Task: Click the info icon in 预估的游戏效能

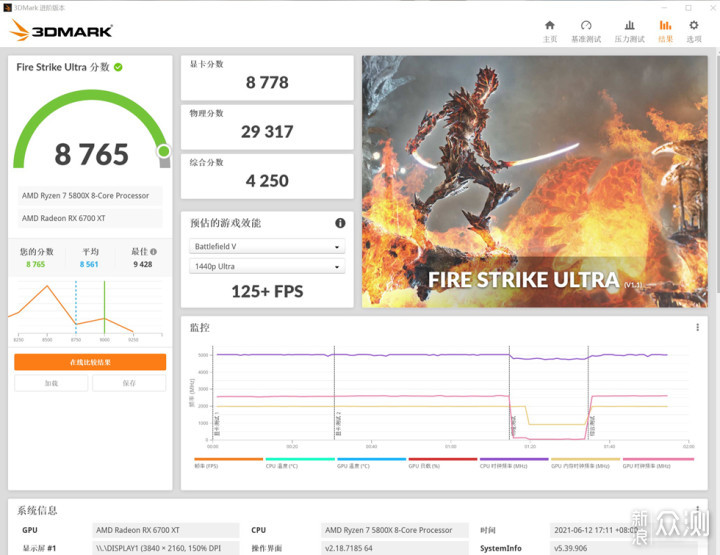Action: point(340,223)
